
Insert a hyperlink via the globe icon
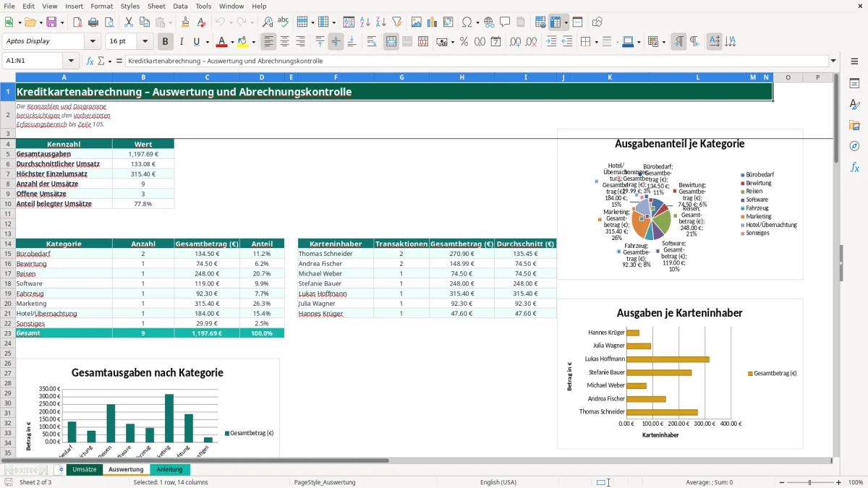tap(489, 22)
